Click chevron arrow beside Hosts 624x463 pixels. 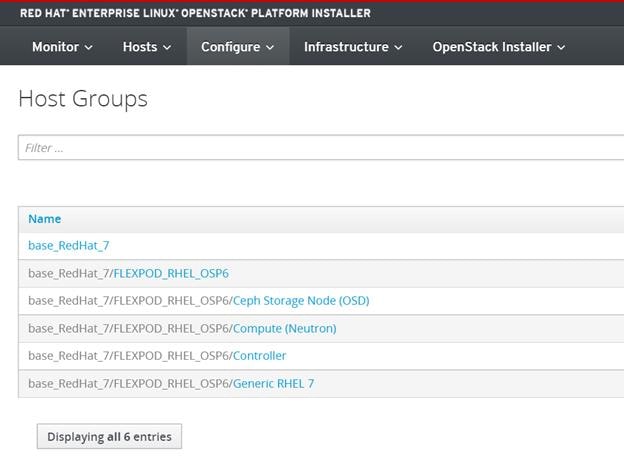point(167,47)
